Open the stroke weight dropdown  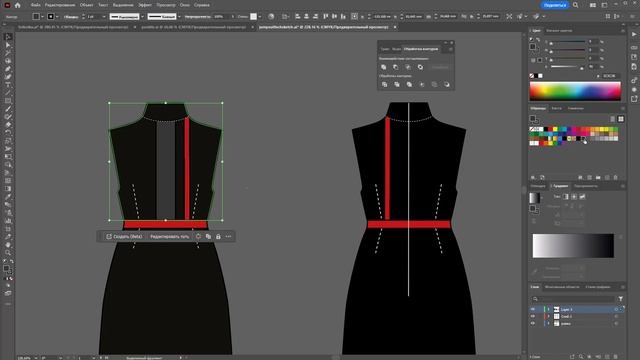[x=104, y=17]
